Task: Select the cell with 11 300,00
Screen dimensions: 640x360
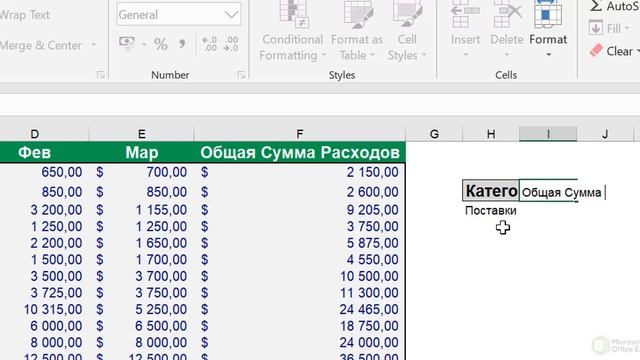Action: pos(300,293)
